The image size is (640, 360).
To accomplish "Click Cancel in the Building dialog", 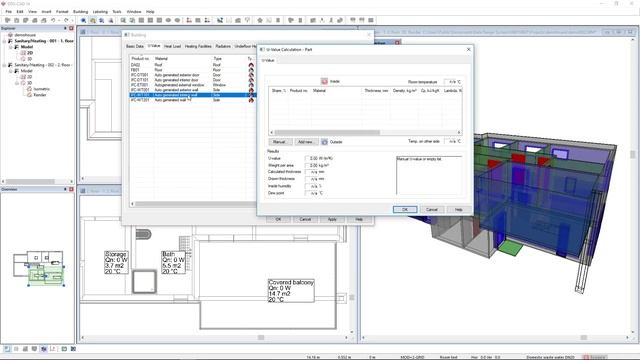I will (305, 219).
